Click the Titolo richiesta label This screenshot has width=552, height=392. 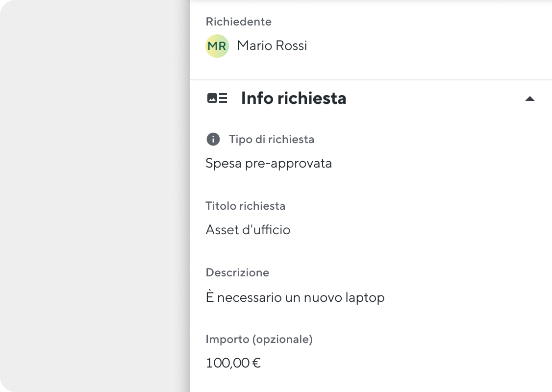pyautogui.click(x=246, y=206)
